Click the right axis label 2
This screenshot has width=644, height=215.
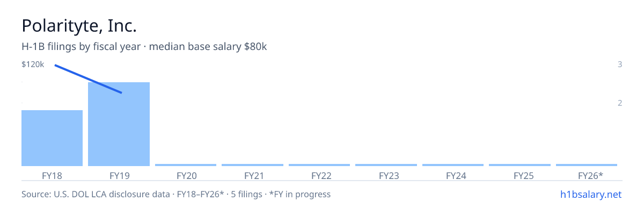tap(620, 103)
